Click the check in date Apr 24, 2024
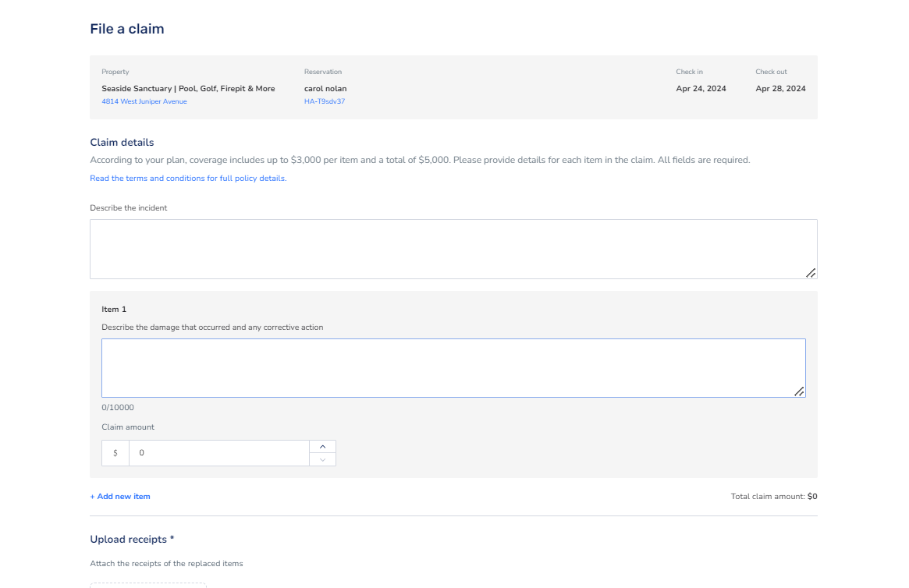Screen dimensions: 909x588 701,89
